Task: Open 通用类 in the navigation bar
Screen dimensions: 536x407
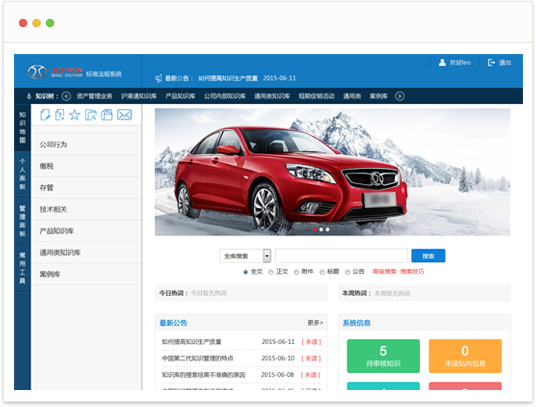Action: (352, 96)
